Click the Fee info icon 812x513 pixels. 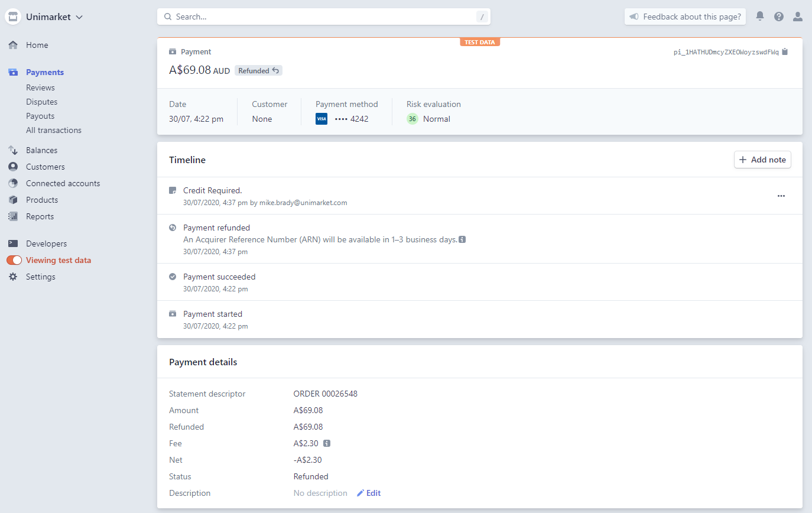click(327, 443)
